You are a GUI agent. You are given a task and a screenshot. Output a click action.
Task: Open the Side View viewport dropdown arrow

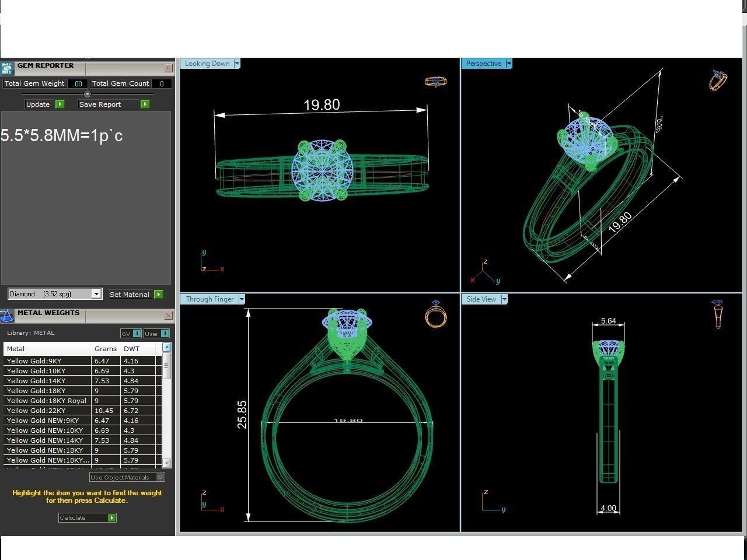coord(504,299)
